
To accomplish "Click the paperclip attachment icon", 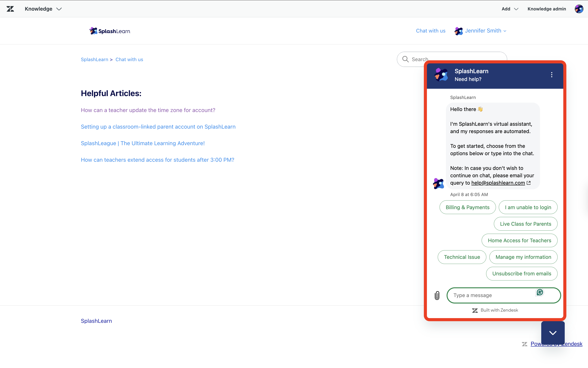I will coord(437,295).
